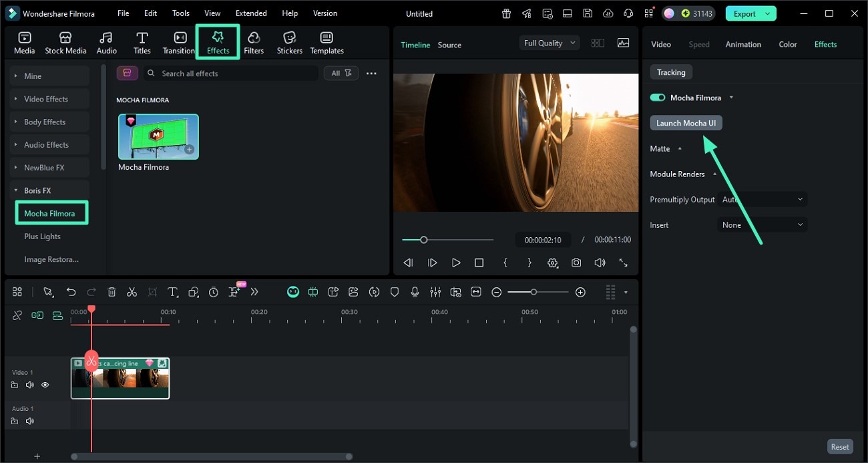Open the Insert dropdown set to None
Viewport: 868px width, 463px height.
point(762,225)
